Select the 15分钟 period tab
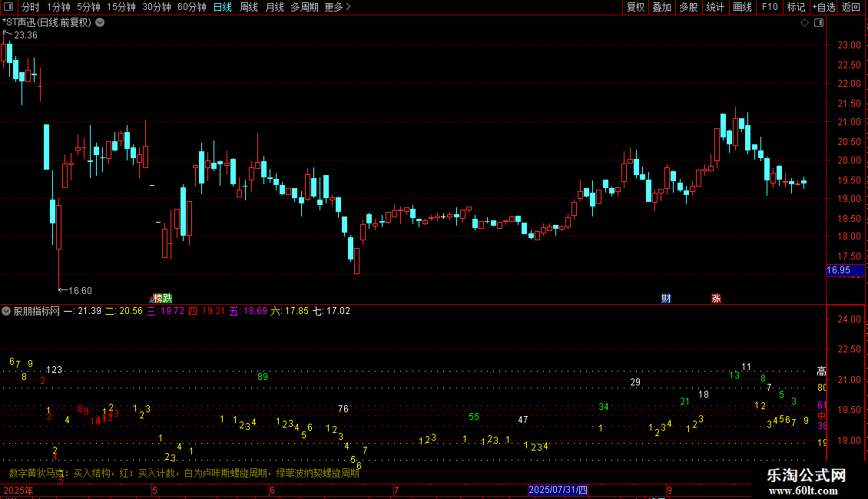Screen dimensions: 868x499 (x=121, y=7)
